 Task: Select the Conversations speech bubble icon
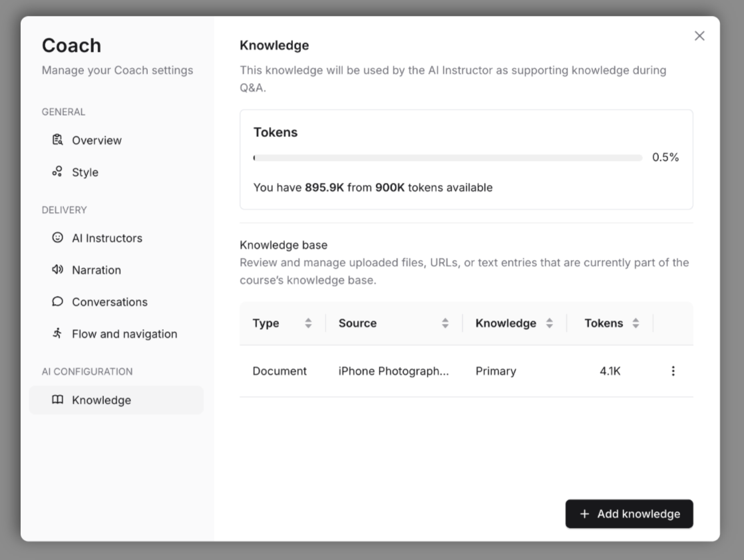tap(59, 302)
